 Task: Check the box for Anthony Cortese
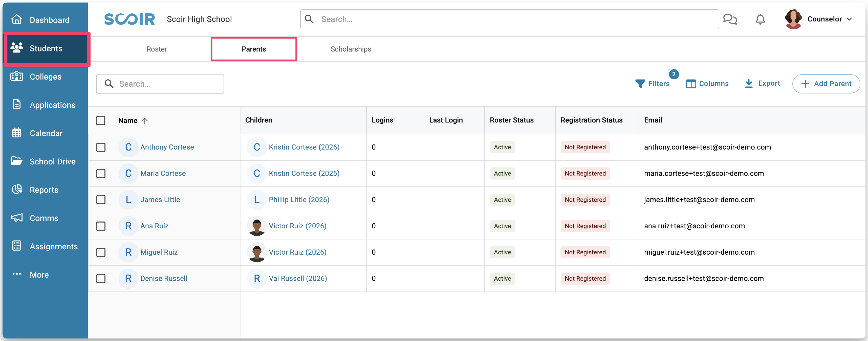(101, 147)
